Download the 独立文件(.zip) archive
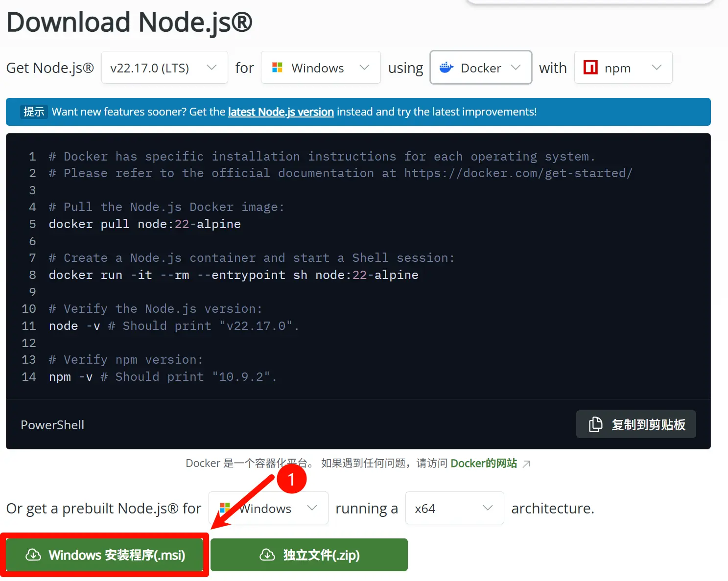Image resolution: width=728 pixels, height=581 pixels. (309, 555)
